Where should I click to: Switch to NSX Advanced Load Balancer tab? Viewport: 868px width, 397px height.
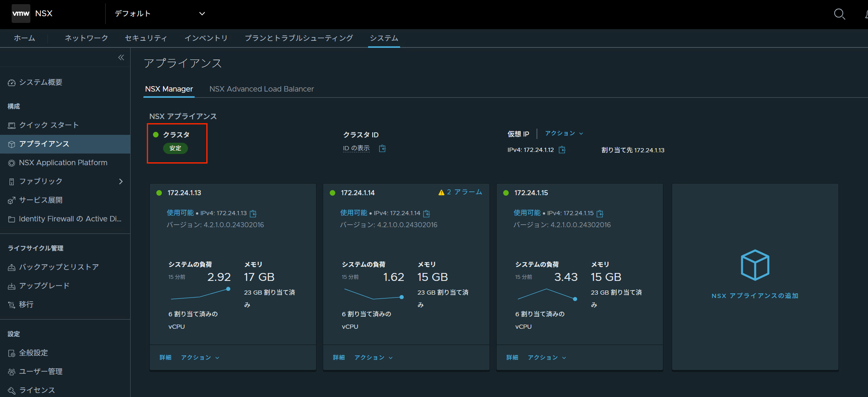point(262,89)
